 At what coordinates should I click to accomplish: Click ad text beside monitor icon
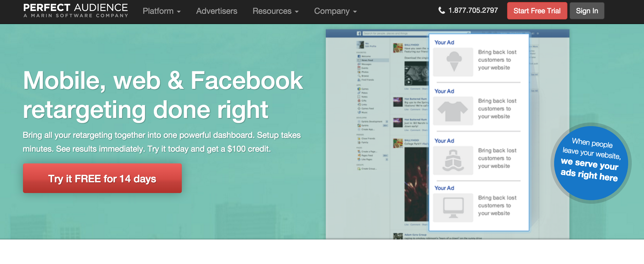[x=497, y=205]
